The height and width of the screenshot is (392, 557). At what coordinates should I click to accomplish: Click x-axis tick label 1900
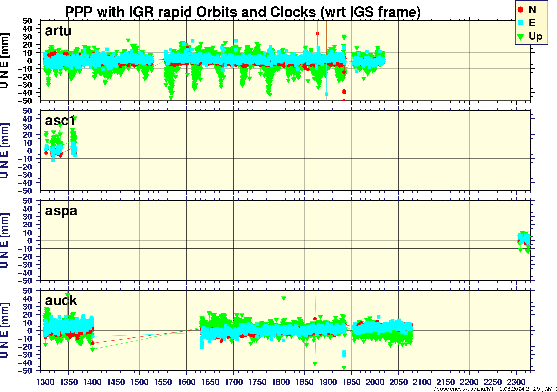[x=328, y=382]
